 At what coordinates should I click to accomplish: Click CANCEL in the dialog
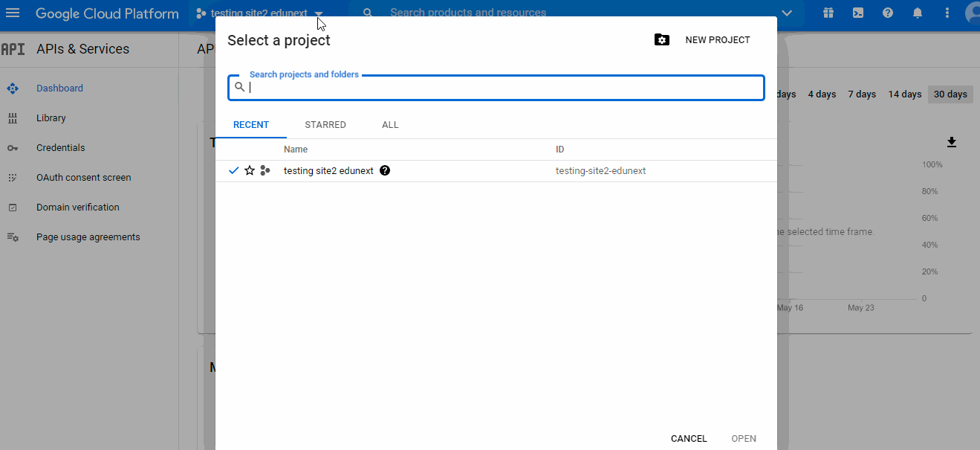689,439
